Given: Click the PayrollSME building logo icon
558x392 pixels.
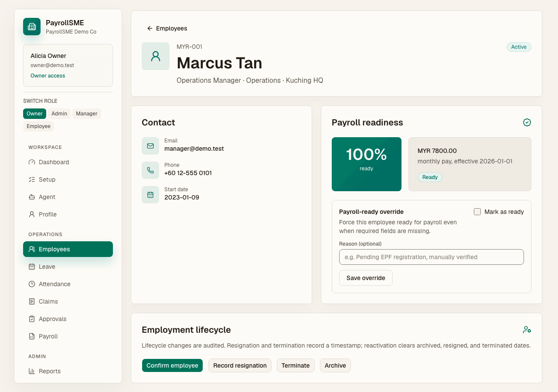Looking at the screenshot, I should (32, 27).
